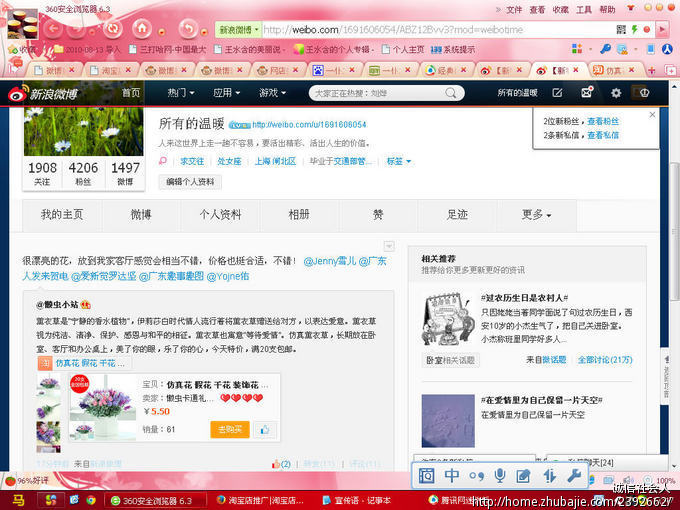The width and height of the screenshot is (680, 510).
Task: Open the 全部讨论(21万) link
Action: [605, 360]
